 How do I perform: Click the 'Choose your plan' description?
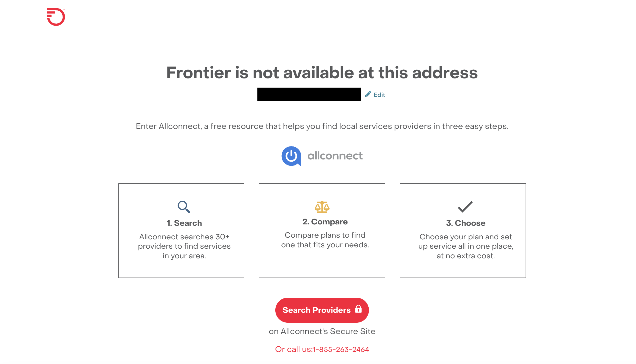[x=466, y=246]
